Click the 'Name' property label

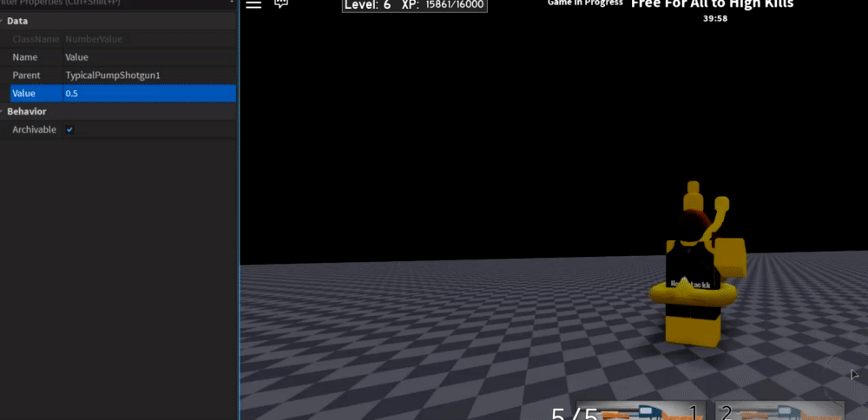[x=25, y=57]
